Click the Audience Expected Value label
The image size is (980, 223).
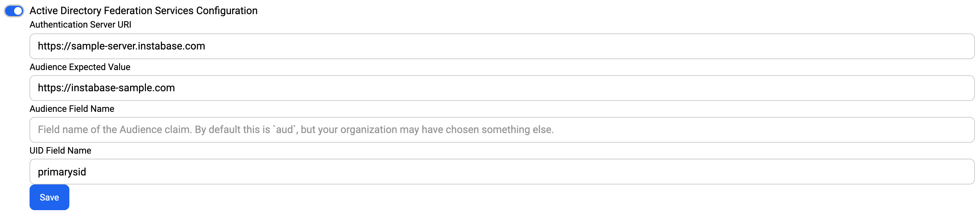(80, 67)
